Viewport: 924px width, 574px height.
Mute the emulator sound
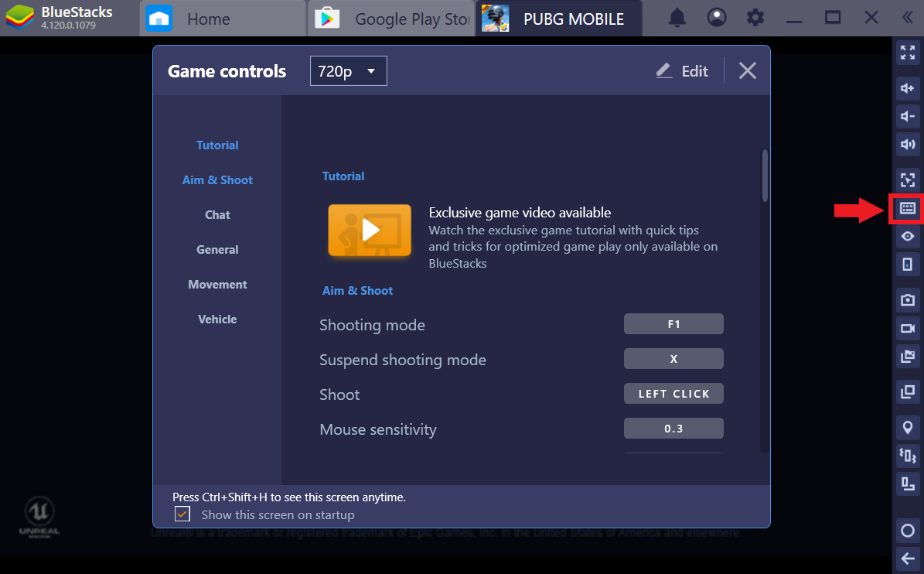click(908, 145)
